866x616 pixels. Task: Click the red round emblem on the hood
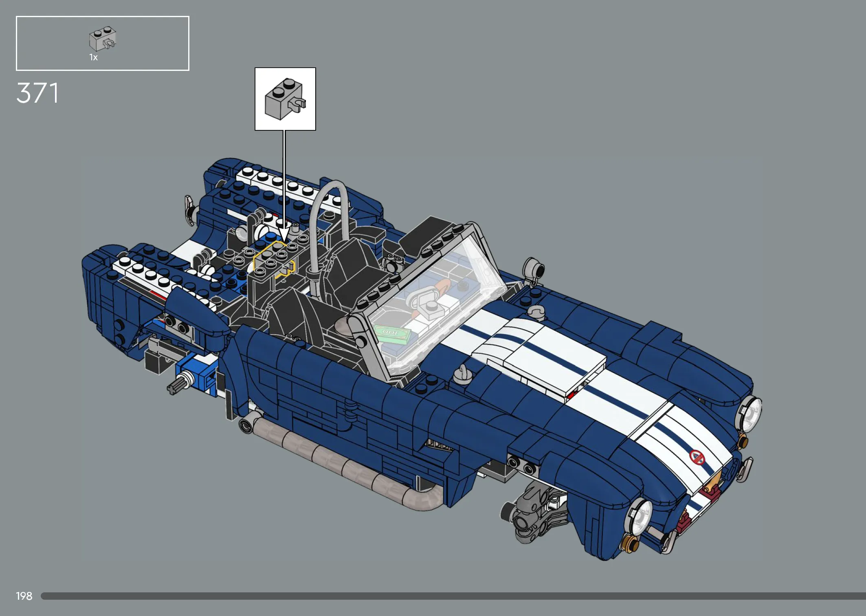click(697, 458)
